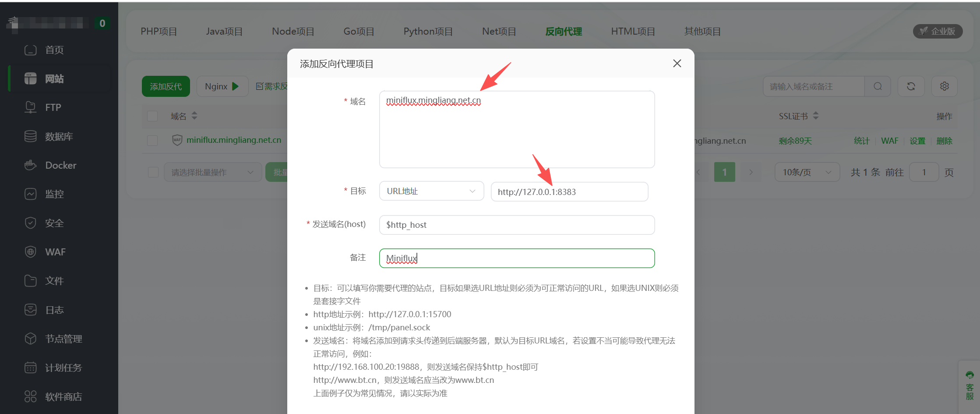The height and width of the screenshot is (414, 980).
Task: Switch to the Python项目 tab
Action: point(428,32)
